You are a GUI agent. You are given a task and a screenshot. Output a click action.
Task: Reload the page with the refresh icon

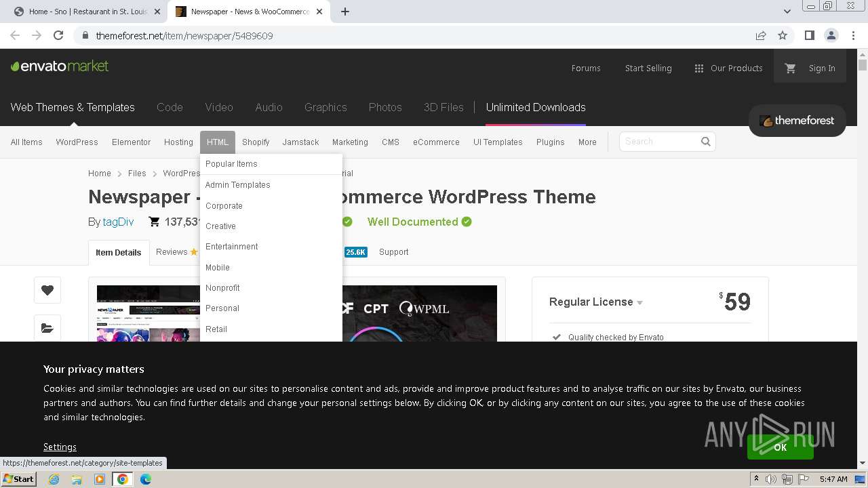[58, 35]
